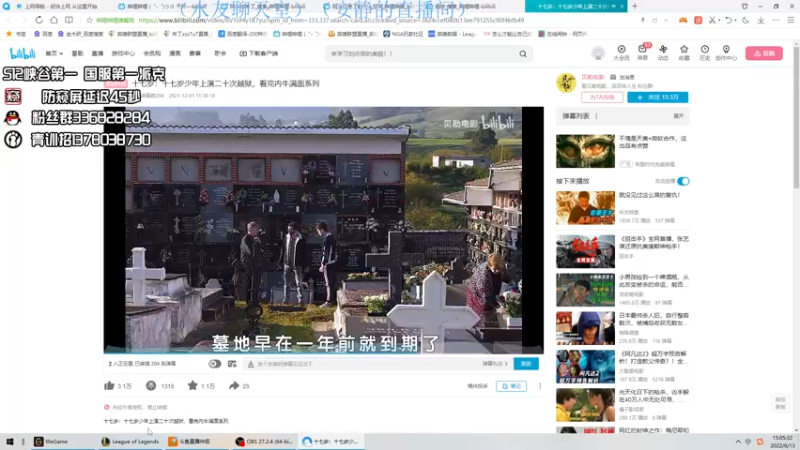Click browser refresh icon
The height and width of the screenshot is (450, 800).
39,20
